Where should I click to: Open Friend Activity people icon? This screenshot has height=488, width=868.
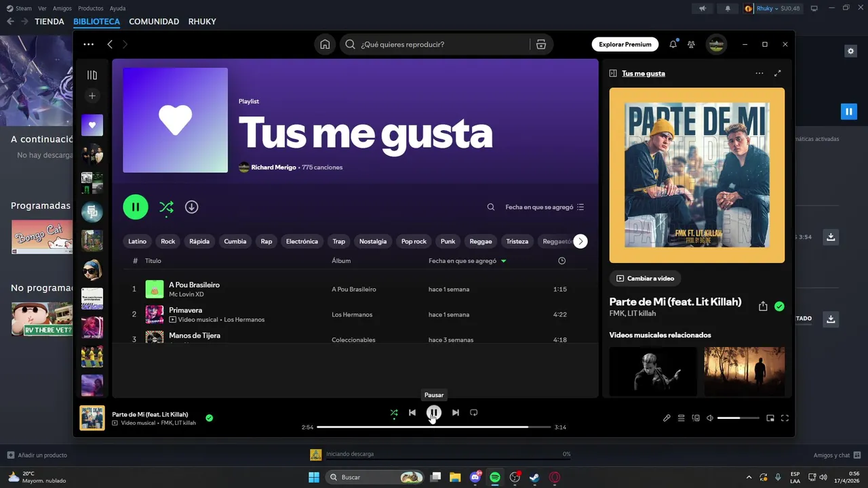[x=691, y=44]
